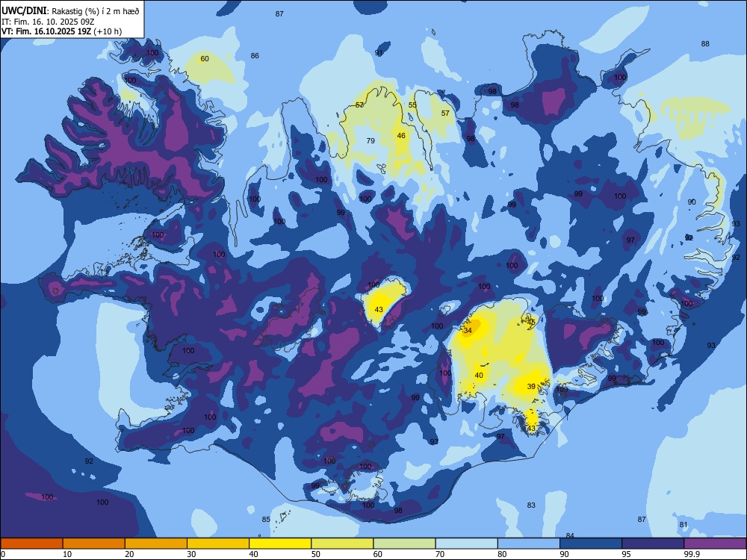This screenshot has height=560, width=747.
Task: Click the '85' humidity value on the map
Action: 266,520
